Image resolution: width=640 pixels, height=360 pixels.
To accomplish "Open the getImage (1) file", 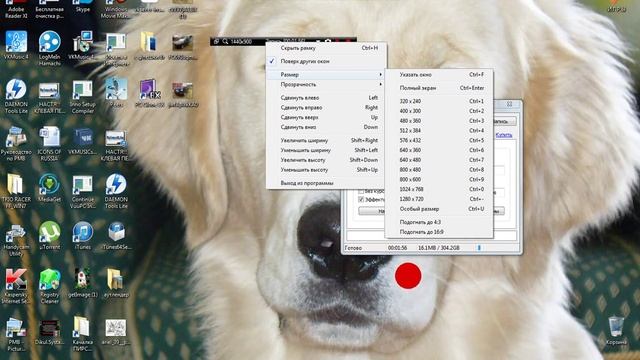I will tap(83, 283).
